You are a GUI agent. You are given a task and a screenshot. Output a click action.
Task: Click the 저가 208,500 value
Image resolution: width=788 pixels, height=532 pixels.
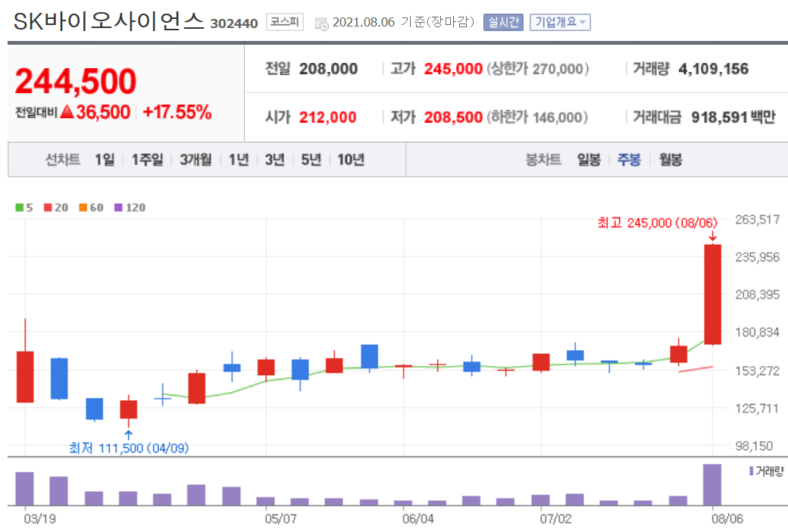[x=453, y=117]
